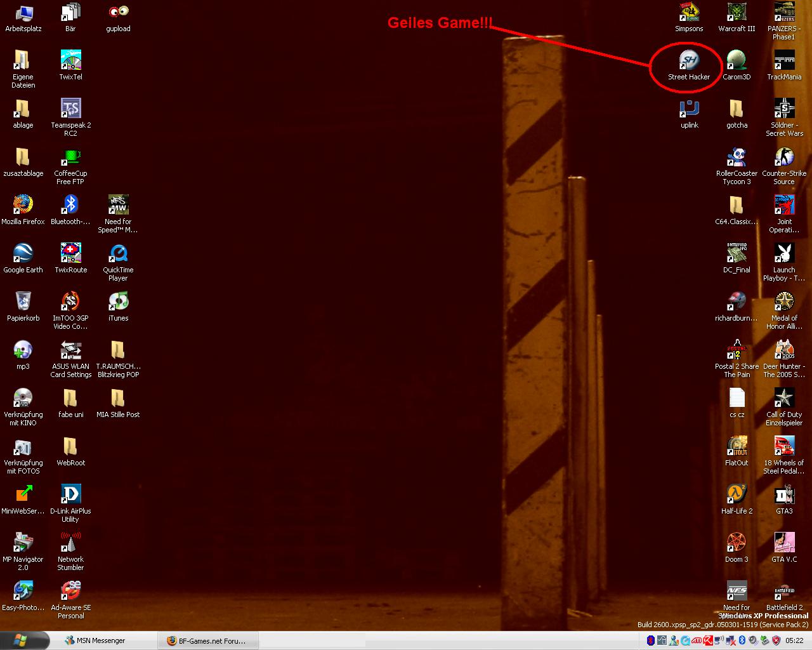This screenshot has width=812, height=650.
Task: Launch Need for Speed M... shortcut
Action: (x=118, y=214)
